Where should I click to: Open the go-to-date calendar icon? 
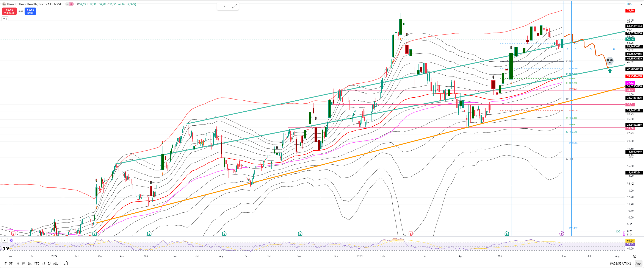coord(66,263)
